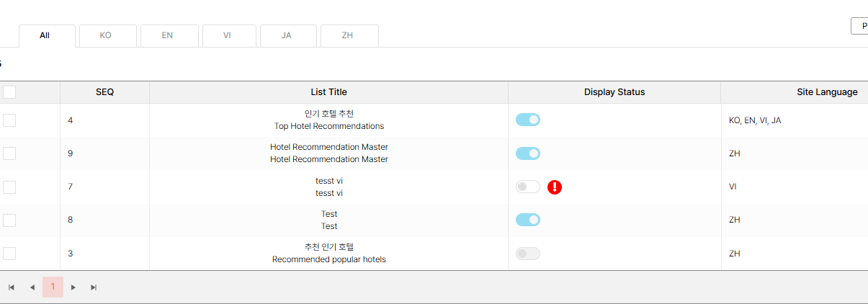The width and height of the screenshot is (868, 304).
Task: Go to the next page
Action: click(73, 287)
